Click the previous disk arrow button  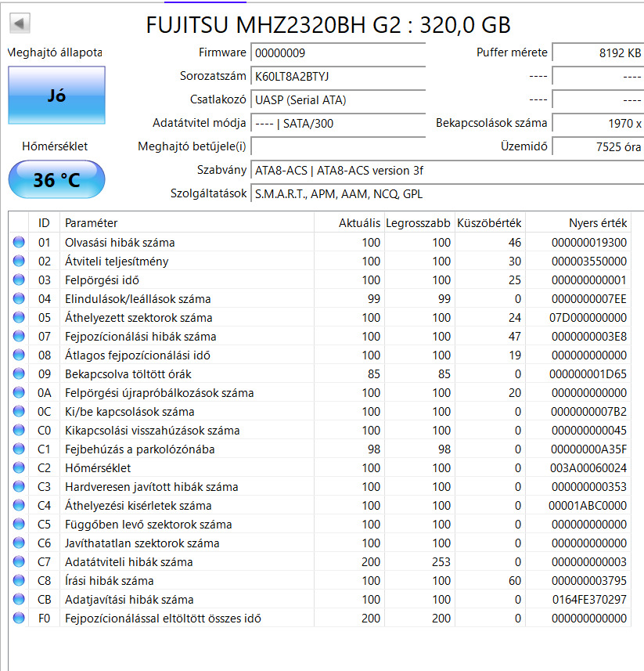point(20,23)
